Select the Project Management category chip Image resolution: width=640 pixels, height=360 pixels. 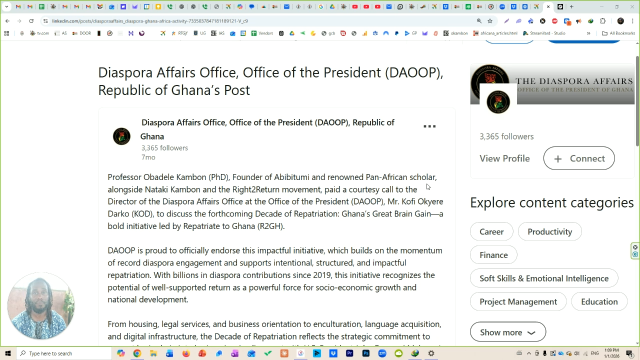tap(518, 302)
